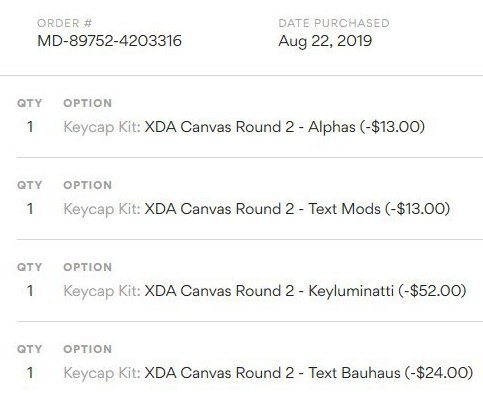483x393 pixels.
Task: Select the order number MD-89752-4203316
Action: click(x=109, y=41)
